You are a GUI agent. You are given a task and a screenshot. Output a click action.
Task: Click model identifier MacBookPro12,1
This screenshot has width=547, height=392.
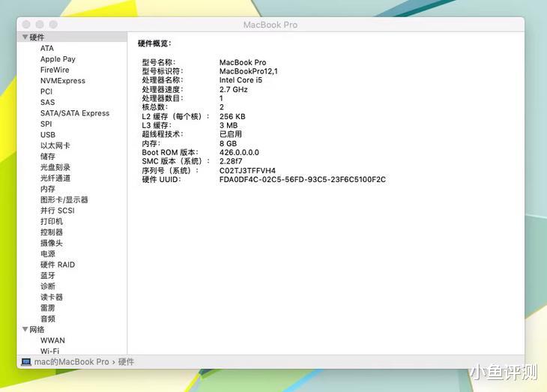point(248,71)
